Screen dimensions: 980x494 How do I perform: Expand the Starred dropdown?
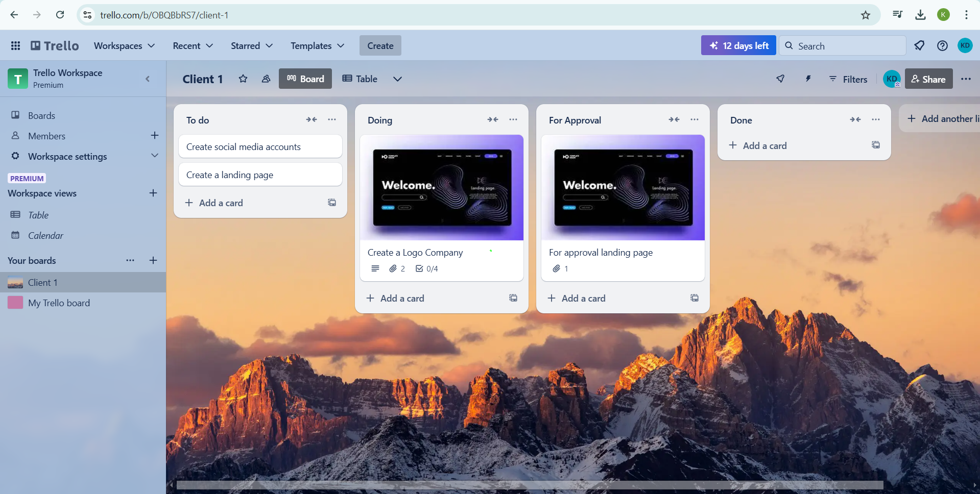click(x=251, y=46)
